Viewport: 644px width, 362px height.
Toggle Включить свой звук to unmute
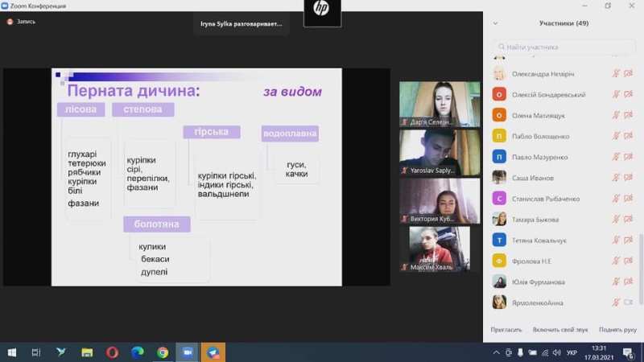point(560,330)
